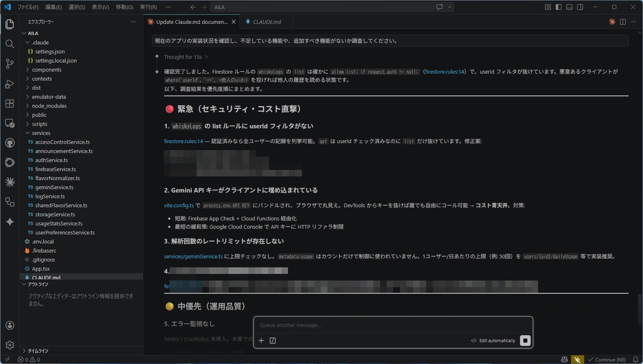643x364 pixels.
Task: Open the Extensions view
Action: pos(10,103)
